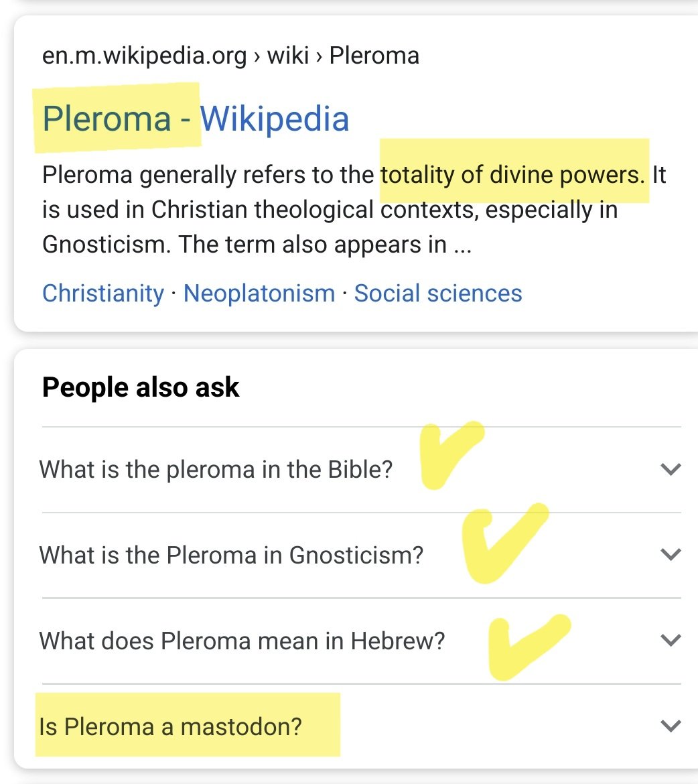
Task: Open the Neoplatonism section link
Action: 259,293
